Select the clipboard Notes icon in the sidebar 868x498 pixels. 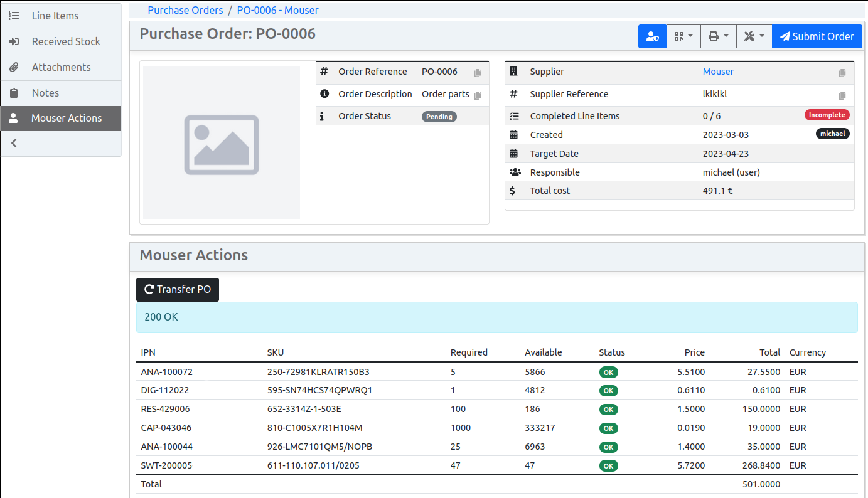point(14,93)
